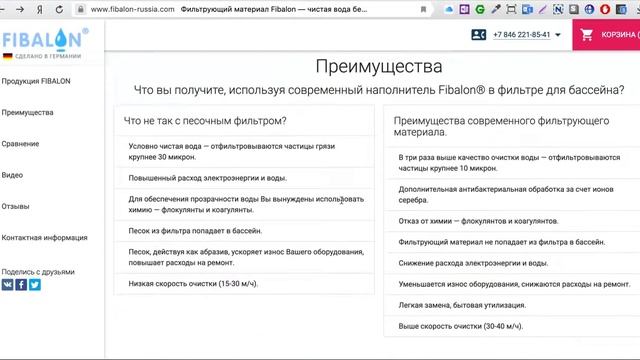640x360 pixels.
Task: Click 'Фильтрующий материал не попадает' row
Action: click(x=512, y=242)
